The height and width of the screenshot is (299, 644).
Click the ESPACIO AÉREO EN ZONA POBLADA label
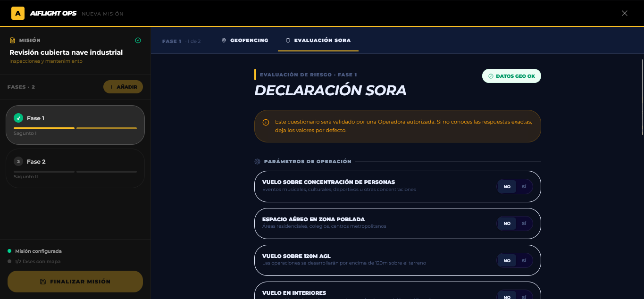pos(313,219)
